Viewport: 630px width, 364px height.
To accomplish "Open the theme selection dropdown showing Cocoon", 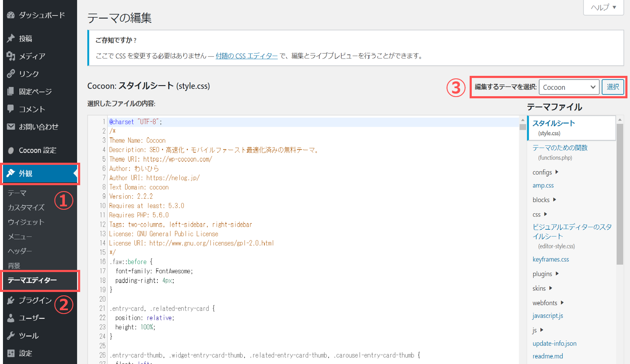I will (x=569, y=87).
